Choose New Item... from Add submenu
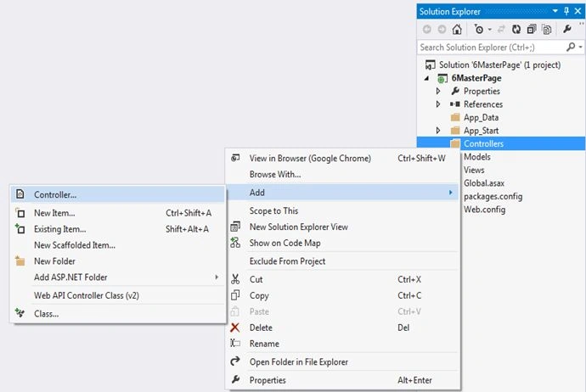Screen dimensions: 586x392 [118, 213]
